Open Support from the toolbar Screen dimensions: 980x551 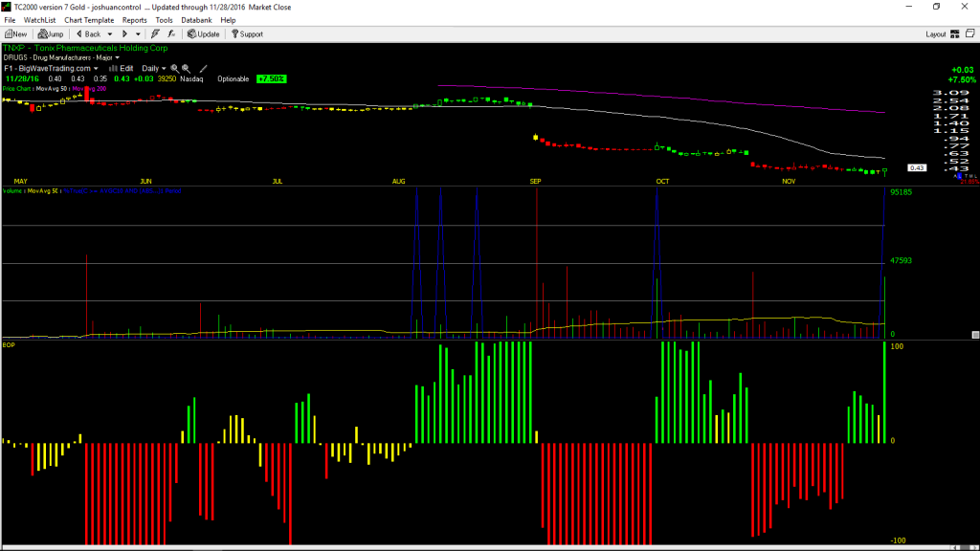(248, 34)
